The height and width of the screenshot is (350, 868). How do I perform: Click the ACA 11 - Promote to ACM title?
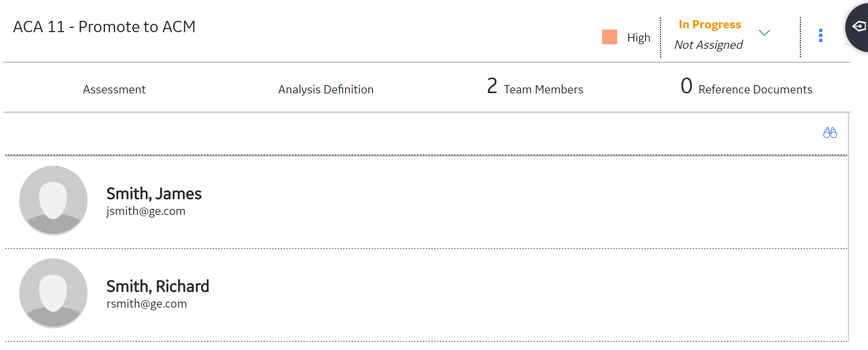tap(104, 27)
